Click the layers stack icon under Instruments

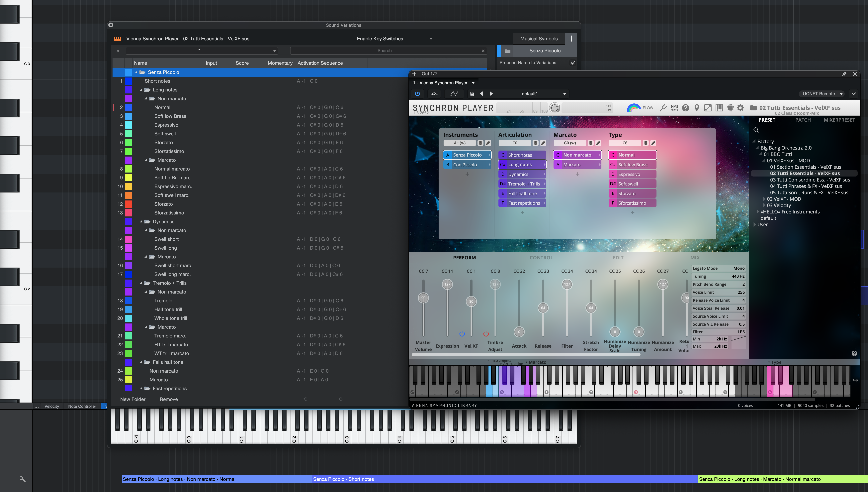(x=480, y=143)
